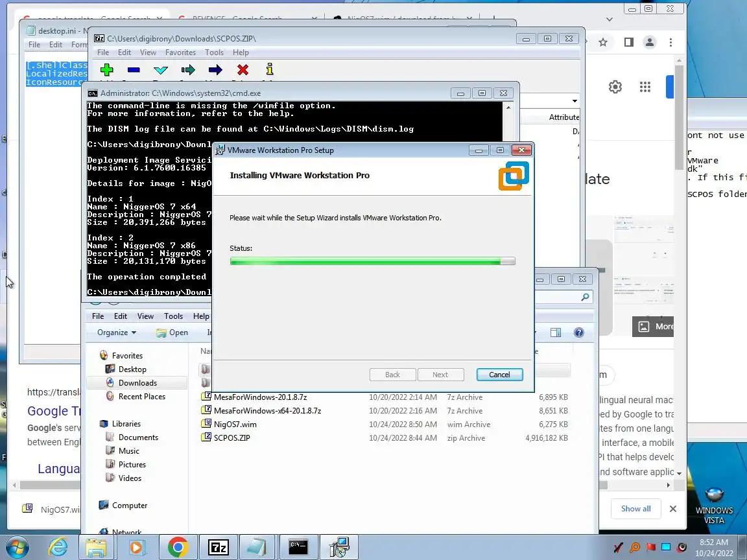This screenshot has width=747, height=560.
Task: Open Tools menu in 7-Zip window
Action: 214,52
